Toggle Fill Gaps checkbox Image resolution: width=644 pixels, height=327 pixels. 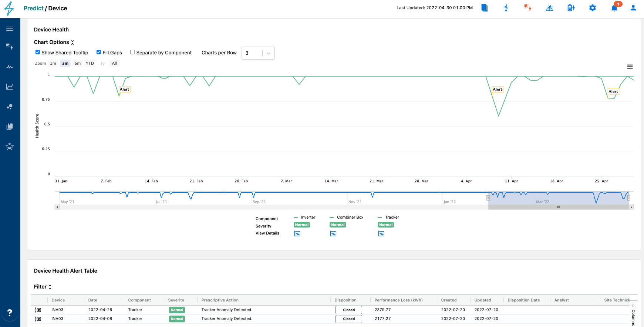[99, 52]
